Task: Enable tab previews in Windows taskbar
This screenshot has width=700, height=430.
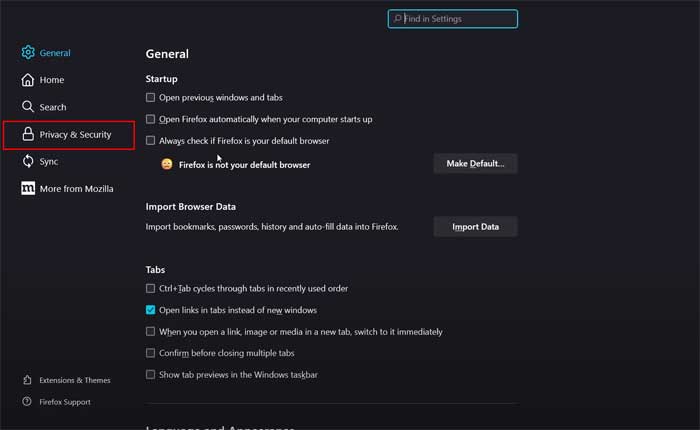Action: pyautogui.click(x=151, y=375)
